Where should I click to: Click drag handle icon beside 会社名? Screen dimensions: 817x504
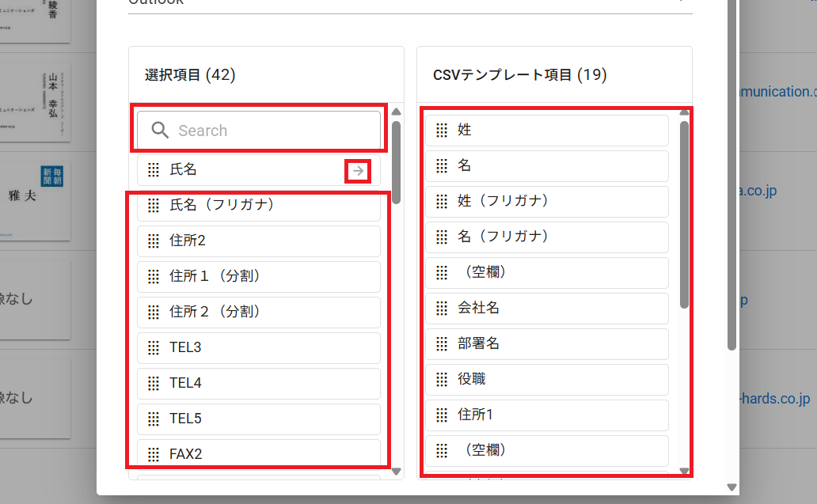click(442, 309)
